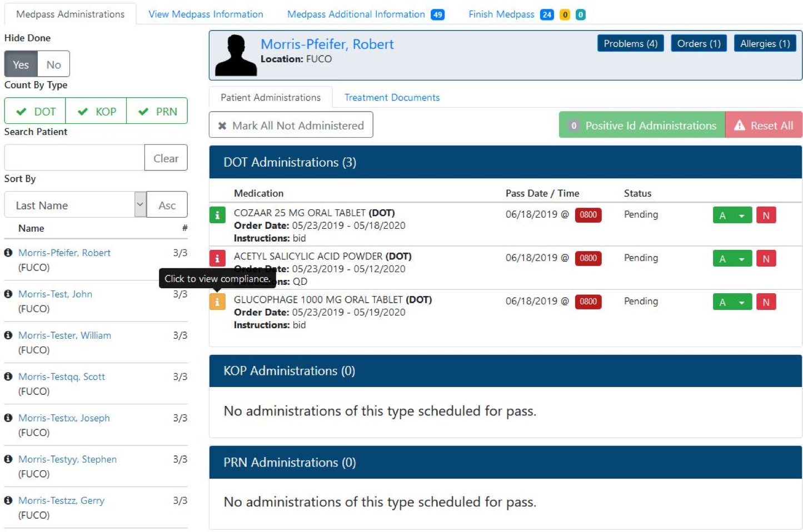Click inside the Search Patient input field
The height and width of the screenshot is (532, 803).
pos(72,157)
